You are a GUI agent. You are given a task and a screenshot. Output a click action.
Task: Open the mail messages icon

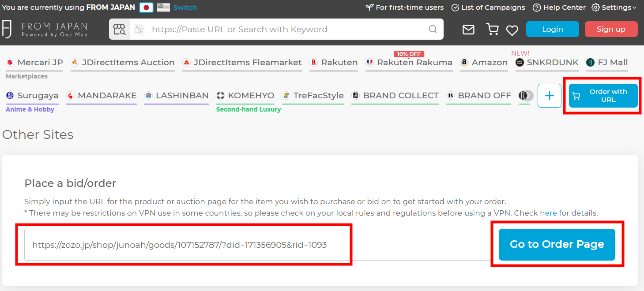[468, 30]
